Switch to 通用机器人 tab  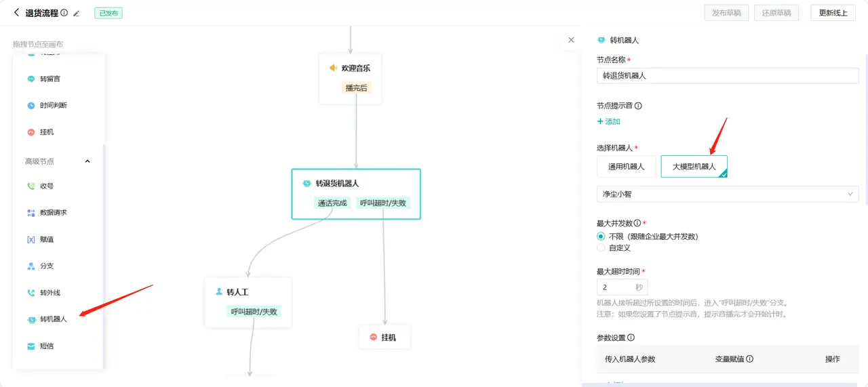coord(626,166)
